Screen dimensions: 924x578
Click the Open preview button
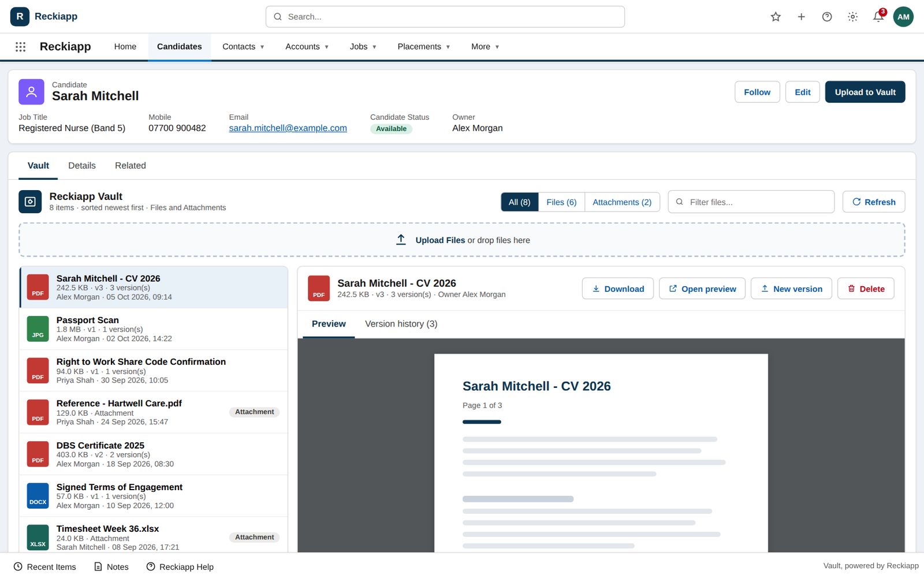(702, 288)
